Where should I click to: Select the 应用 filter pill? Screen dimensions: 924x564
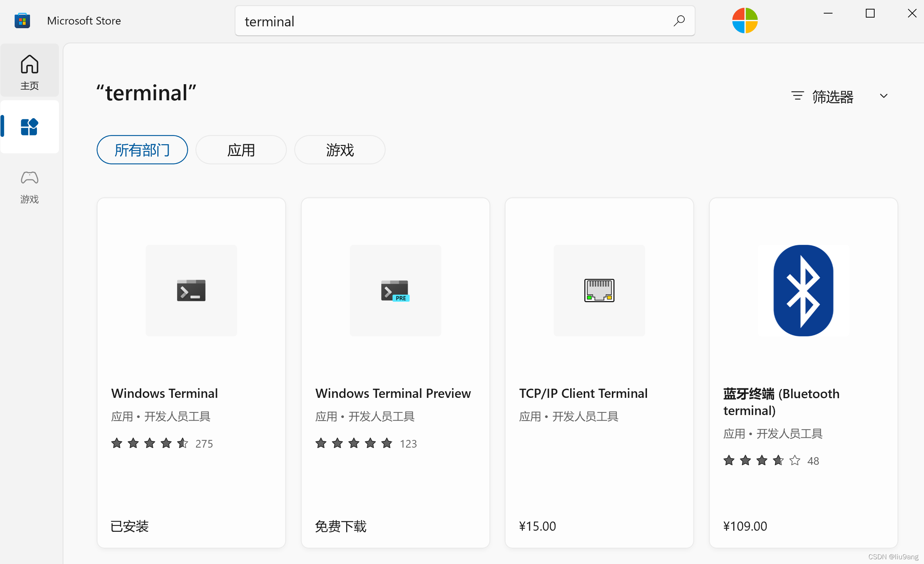tap(241, 150)
